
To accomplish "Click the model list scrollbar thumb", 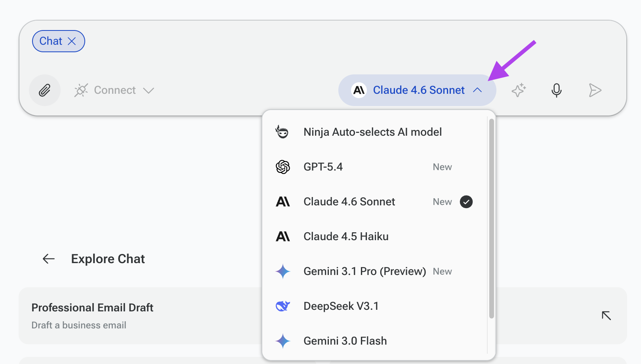I will click(x=492, y=218).
